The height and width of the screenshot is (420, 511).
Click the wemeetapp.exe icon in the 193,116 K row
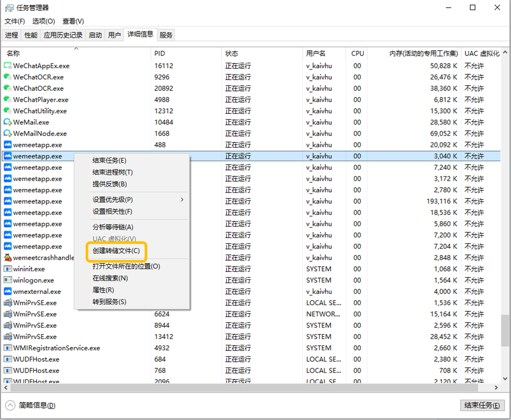[x=7, y=201]
